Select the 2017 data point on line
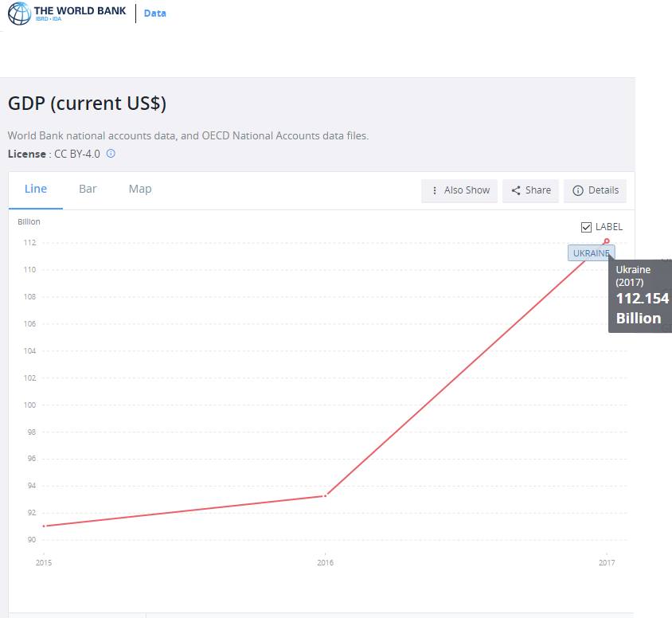672x618 pixels. pyautogui.click(x=607, y=241)
